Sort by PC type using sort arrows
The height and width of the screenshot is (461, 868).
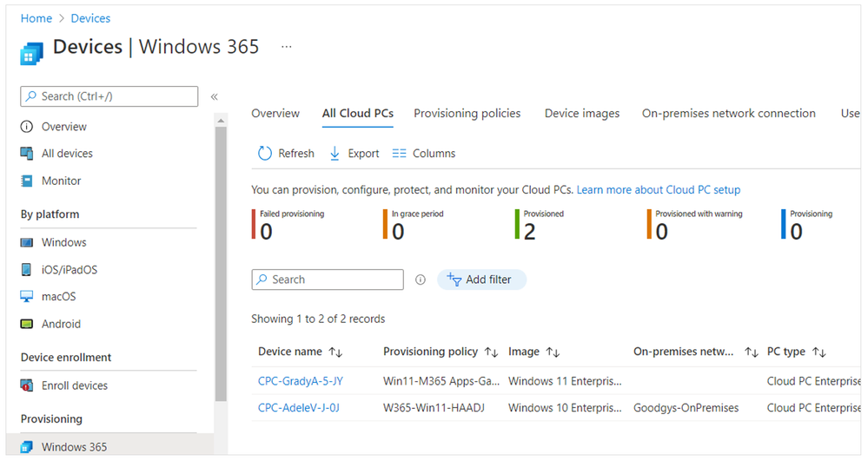click(819, 352)
